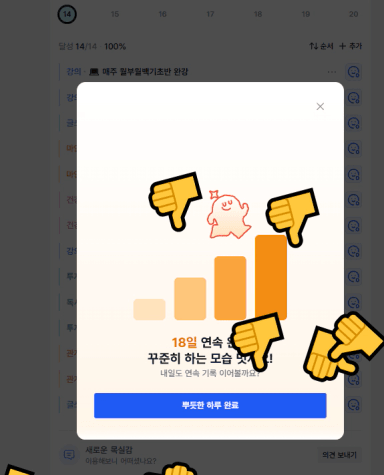This screenshot has width=384, height=475.
Task: Select day 17 in the week row
Action: click(210, 14)
